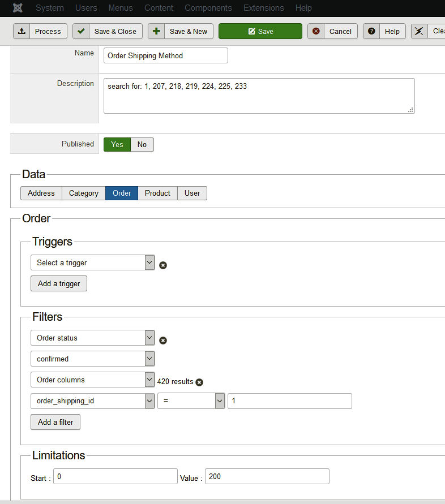Image resolution: width=445 pixels, height=504 pixels.
Task: Remove the Order columns filter
Action: pos(199,382)
